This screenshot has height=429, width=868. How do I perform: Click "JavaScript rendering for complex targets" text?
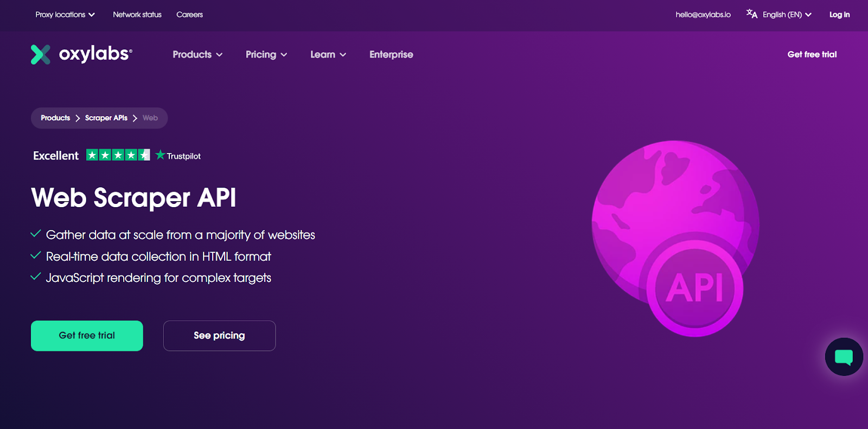click(x=158, y=278)
